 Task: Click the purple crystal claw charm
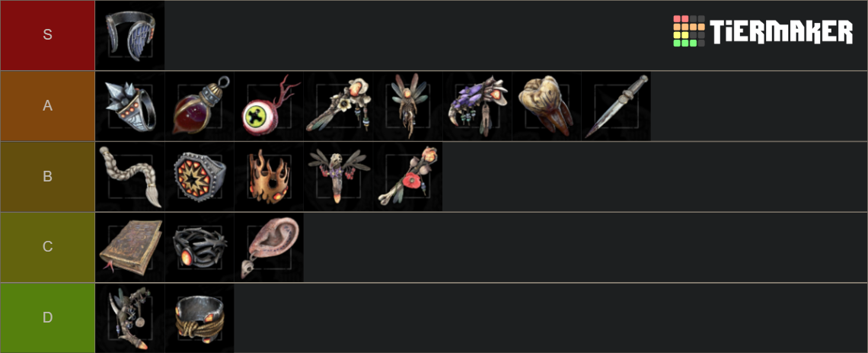[477, 106]
